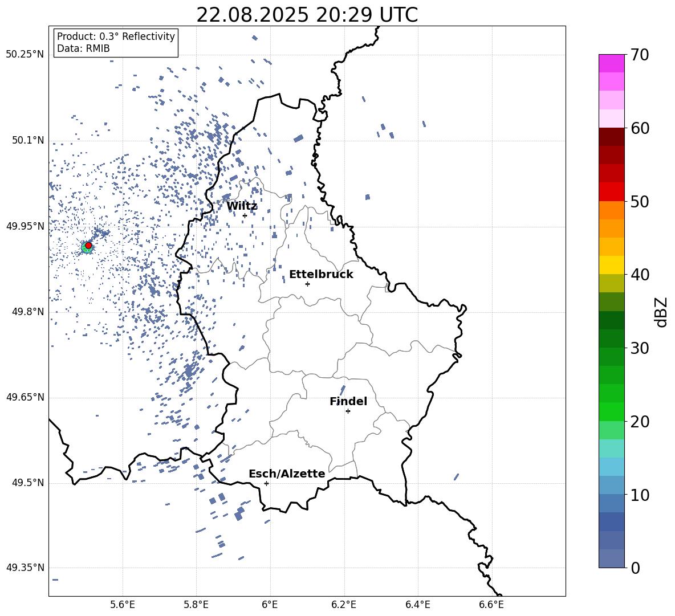The height and width of the screenshot is (616, 675).
Task: Click the magenta swatch atop the colorbar
Action: 612,63
